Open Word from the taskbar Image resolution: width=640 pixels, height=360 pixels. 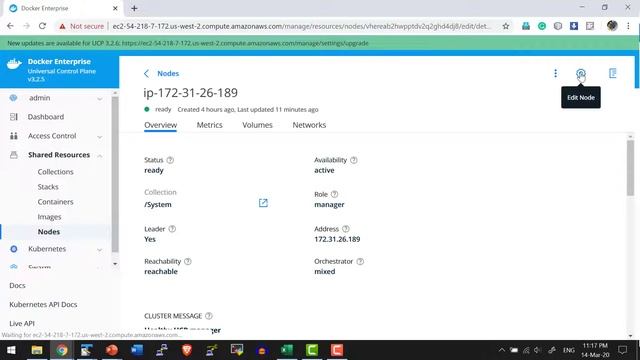point(137,350)
